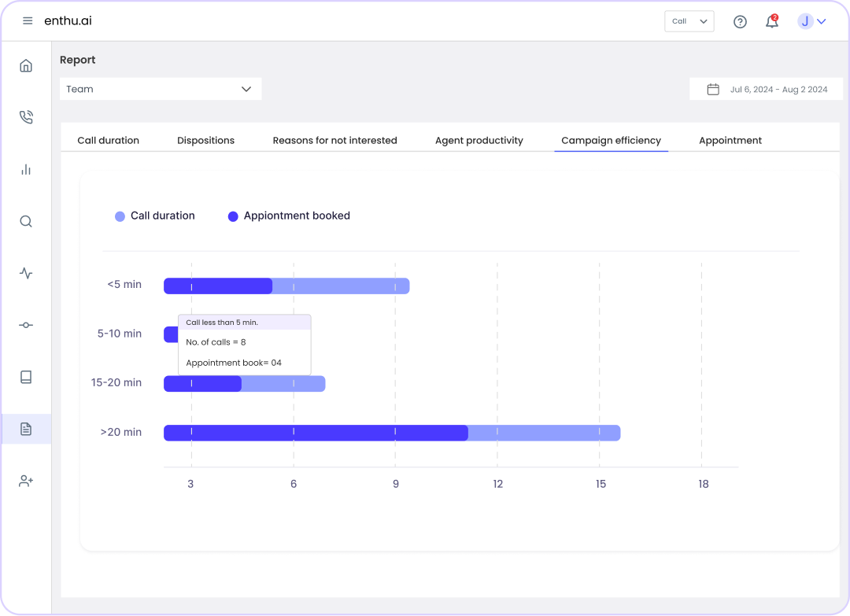Open the bar chart analytics icon
Image resolution: width=850 pixels, height=616 pixels.
(26, 169)
